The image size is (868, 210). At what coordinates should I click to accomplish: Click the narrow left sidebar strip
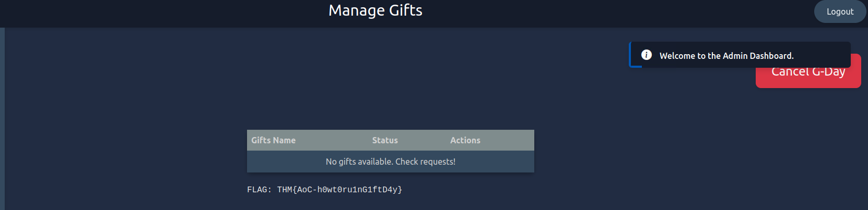[x=2, y=119]
